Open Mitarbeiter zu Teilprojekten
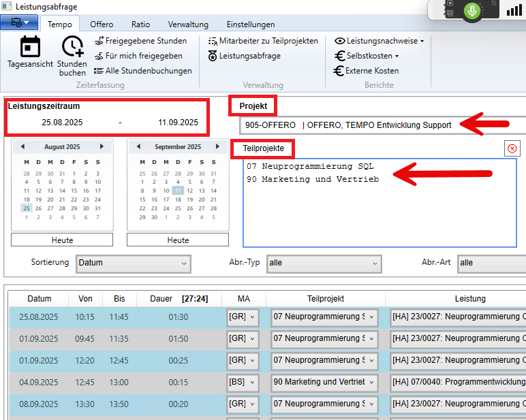The height and width of the screenshot is (420, 526). coord(263,41)
